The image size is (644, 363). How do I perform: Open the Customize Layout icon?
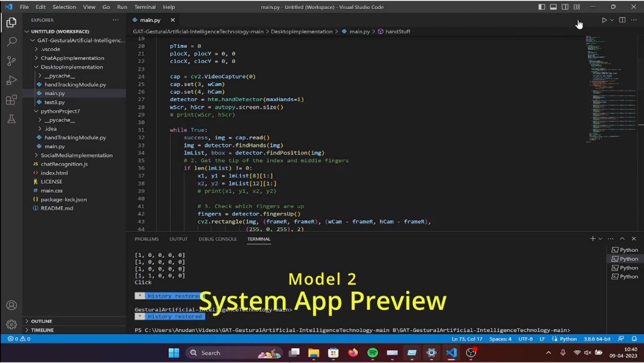(577, 7)
